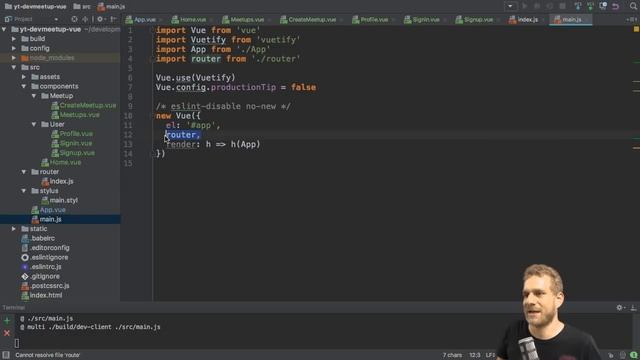Click green status icon in status bar
Viewport: 640px width, 360px height.
tap(634, 355)
